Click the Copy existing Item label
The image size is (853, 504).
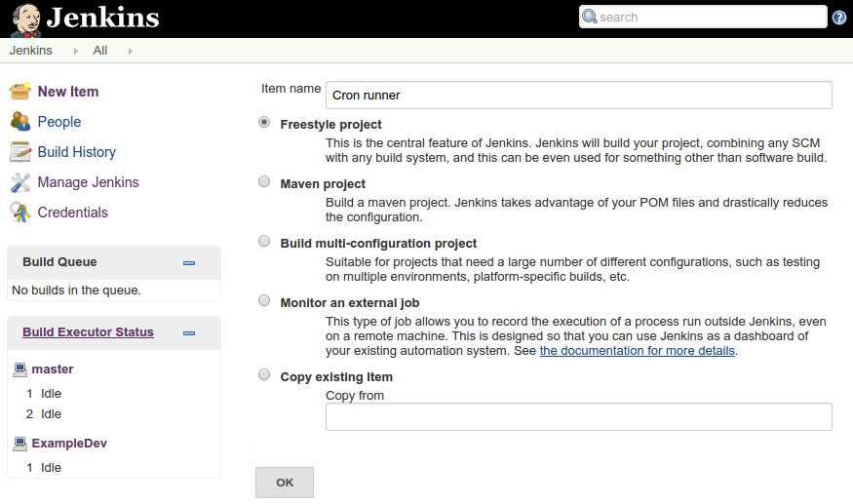[336, 376]
